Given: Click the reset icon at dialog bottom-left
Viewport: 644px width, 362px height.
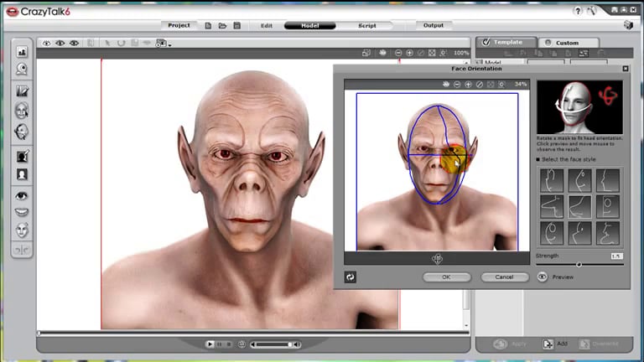Looking at the screenshot, I should (350, 277).
